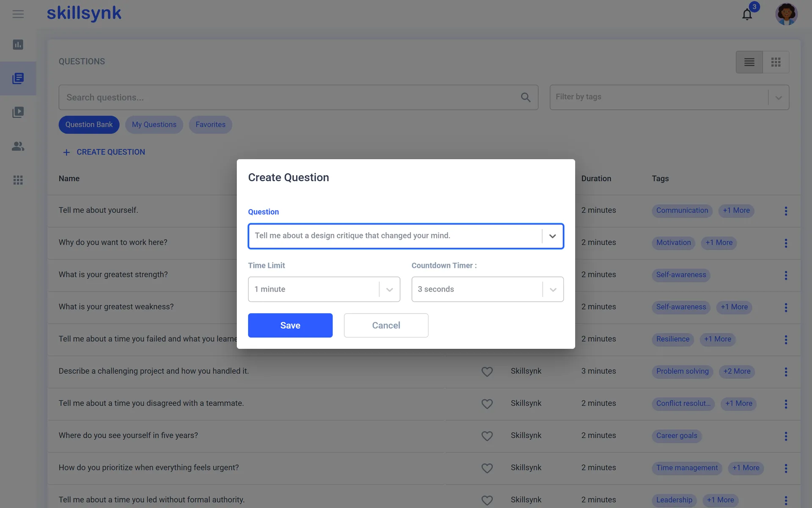This screenshot has width=812, height=508.
Task: Open the dashboard chart sidebar icon
Action: tap(18, 44)
